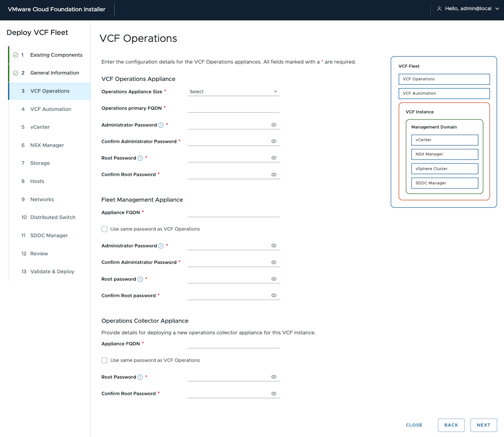Screen dimensions: 504x437
Task: Click the CLOSE link
Action: pos(414,425)
